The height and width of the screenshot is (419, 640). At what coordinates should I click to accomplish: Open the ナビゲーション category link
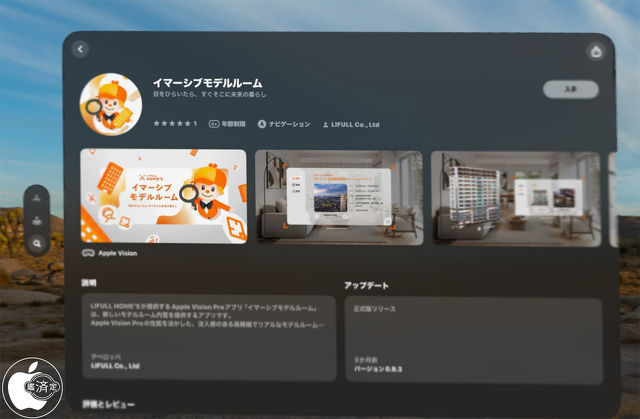coord(284,124)
